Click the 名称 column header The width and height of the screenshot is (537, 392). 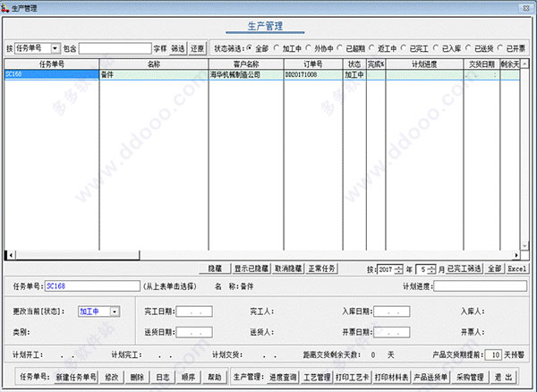coord(154,64)
